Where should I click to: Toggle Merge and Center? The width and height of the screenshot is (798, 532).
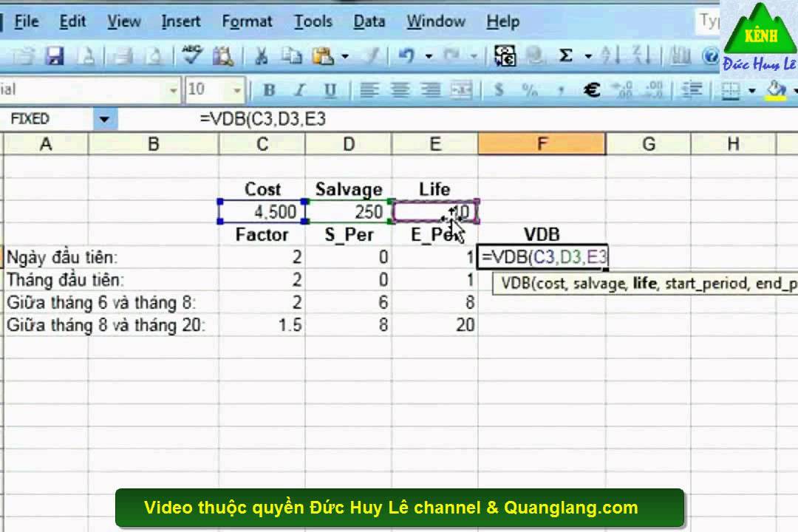click(462, 90)
